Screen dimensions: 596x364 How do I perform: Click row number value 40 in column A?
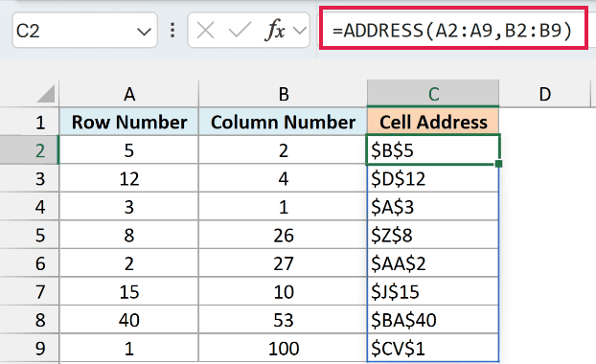point(128,320)
